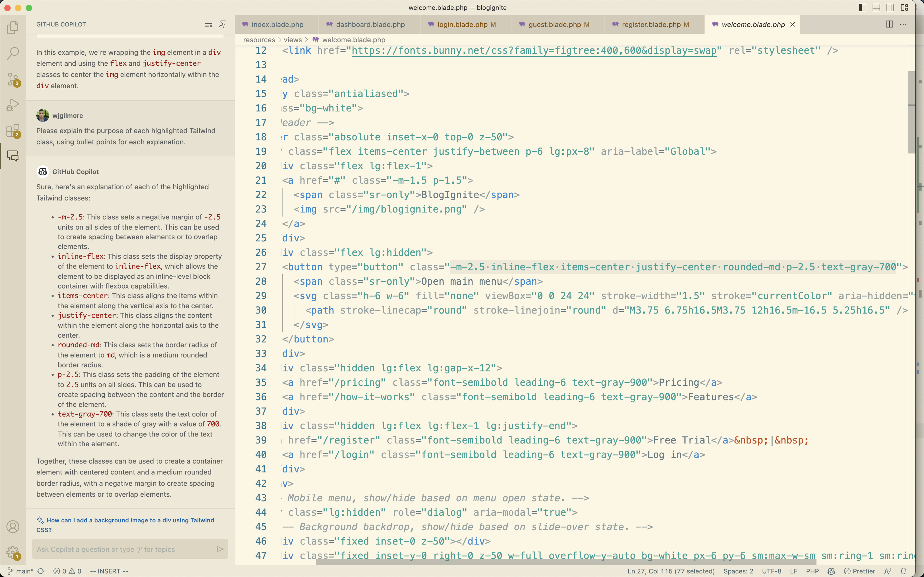
Task: Click the GitHub Copilot avatar in chat
Action: 43,172
